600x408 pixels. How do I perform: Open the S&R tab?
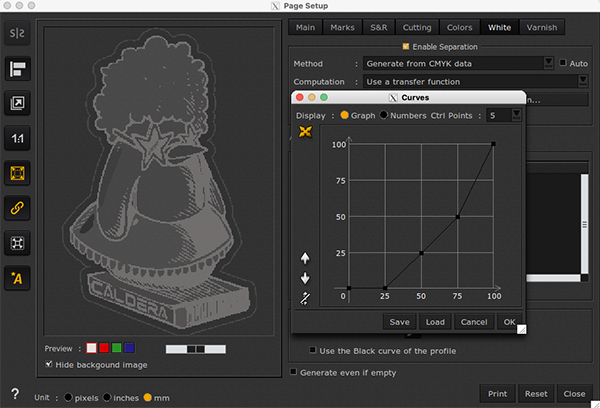[x=379, y=28]
